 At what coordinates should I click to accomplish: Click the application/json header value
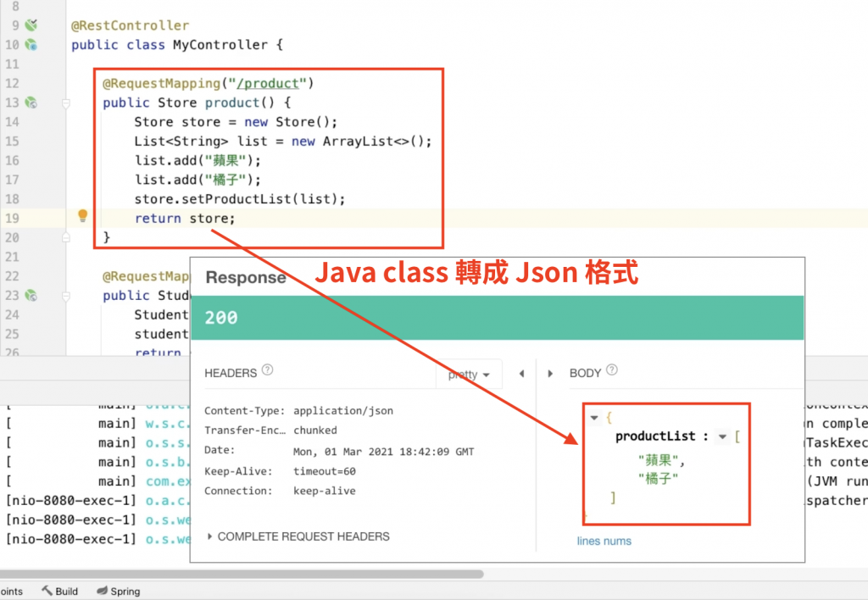coord(343,411)
